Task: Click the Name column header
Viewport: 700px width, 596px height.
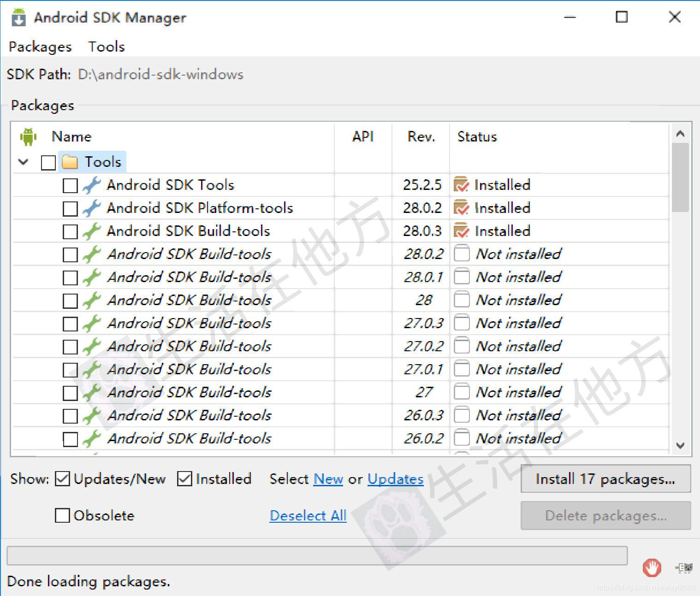Action: click(x=71, y=136)
